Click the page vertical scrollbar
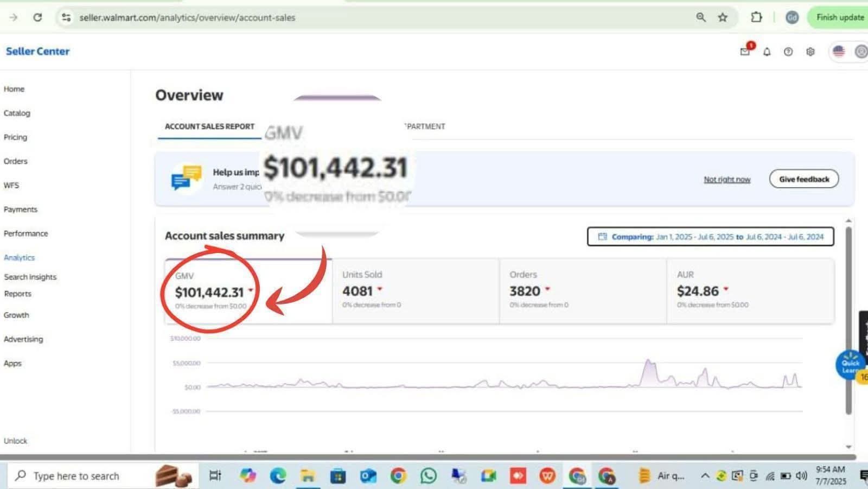868x489 pixels. point(848,320)
